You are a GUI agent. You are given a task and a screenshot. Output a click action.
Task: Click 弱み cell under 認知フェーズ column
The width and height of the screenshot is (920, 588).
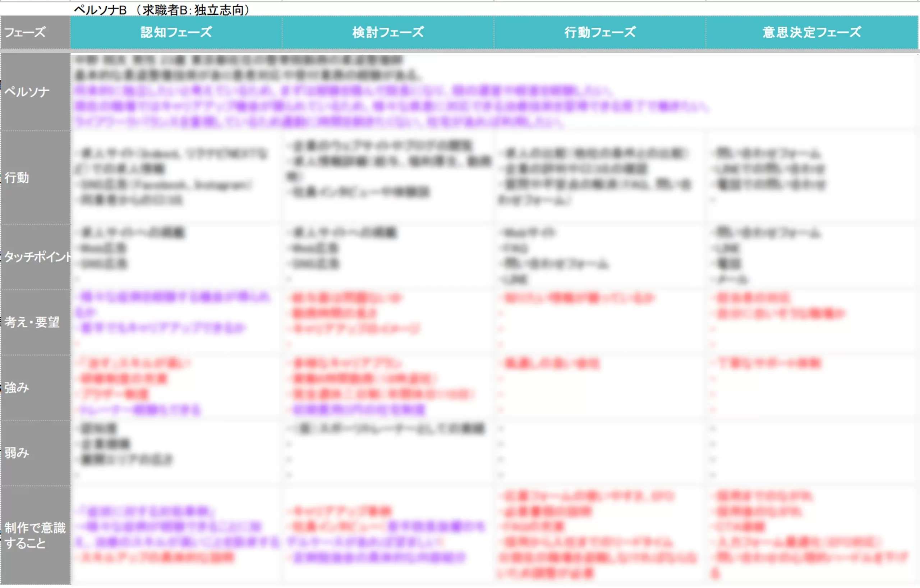[176, 453]
